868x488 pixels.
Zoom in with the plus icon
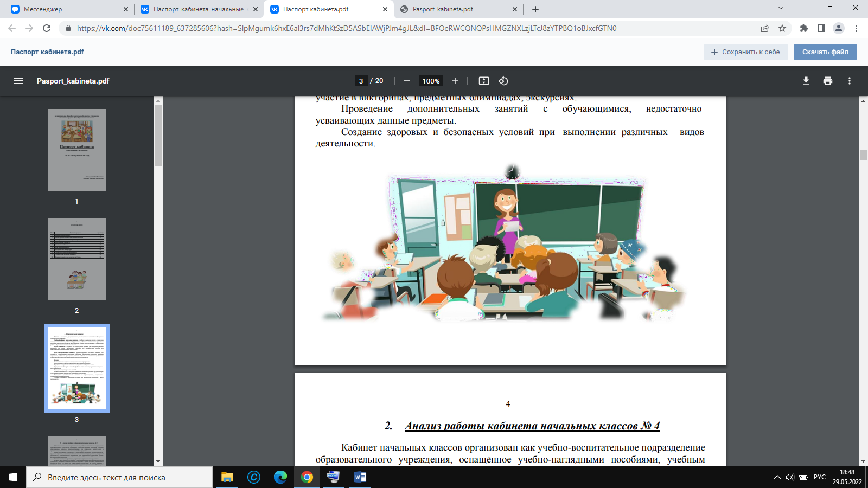click(x=455, y=81)
